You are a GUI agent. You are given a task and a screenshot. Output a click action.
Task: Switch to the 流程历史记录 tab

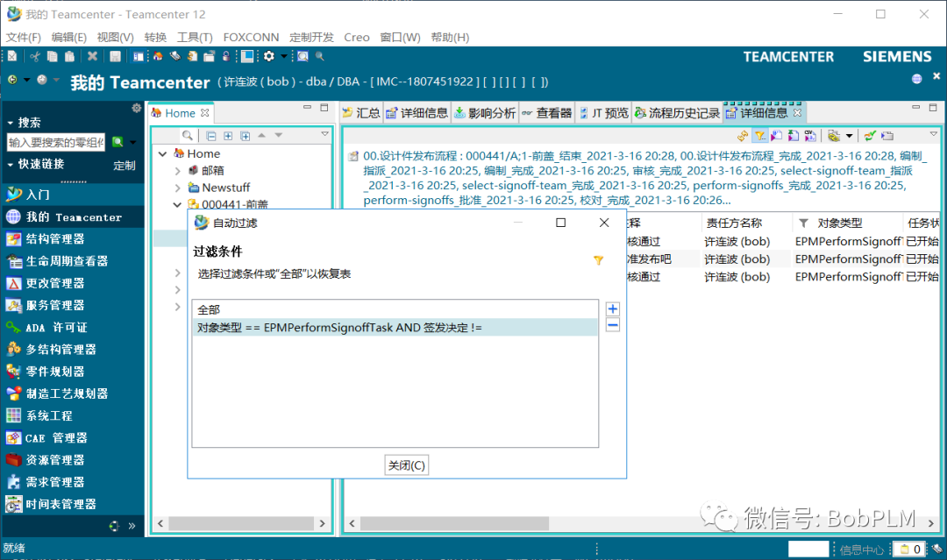click(x=677, y=113)
